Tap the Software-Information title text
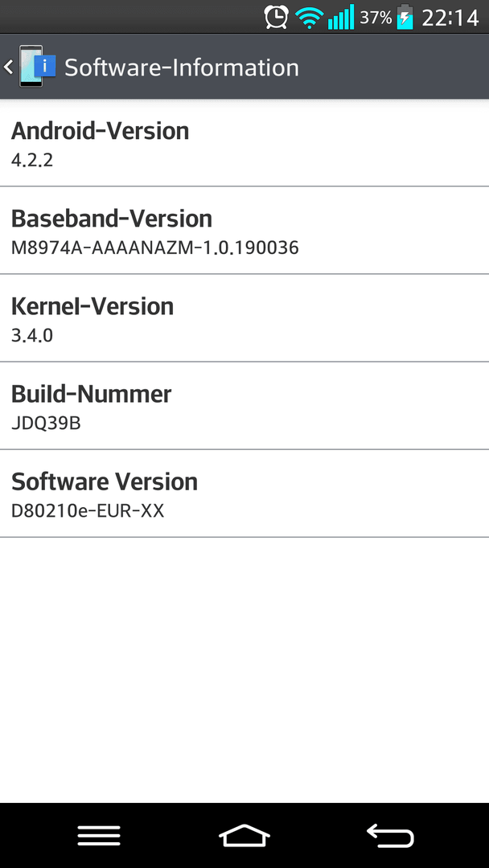Viewport: 489px width, 868px height. (x=182, y=68)
